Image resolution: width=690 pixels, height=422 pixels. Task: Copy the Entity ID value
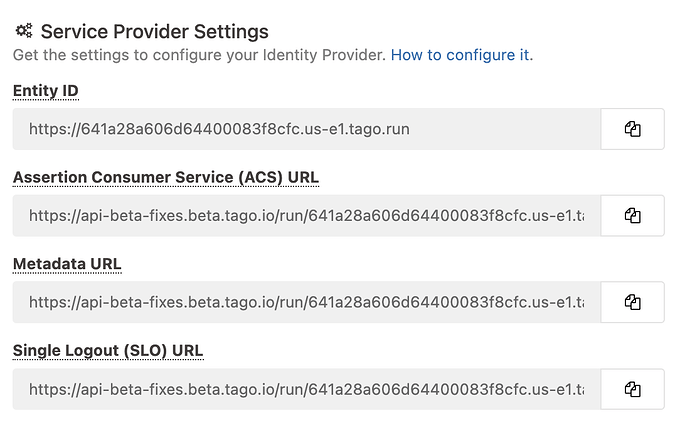[x=632, y=129]
